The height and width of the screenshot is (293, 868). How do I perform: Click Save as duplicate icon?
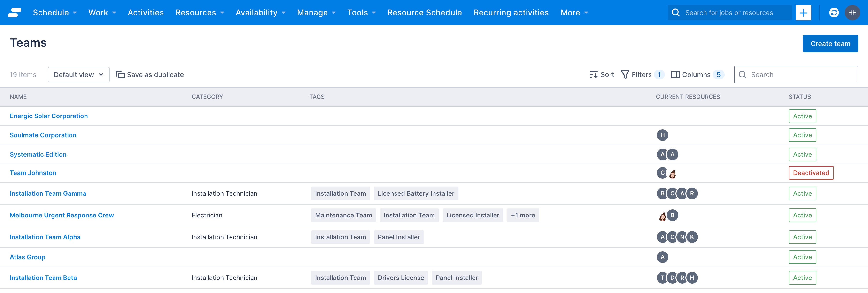point(120,74)
